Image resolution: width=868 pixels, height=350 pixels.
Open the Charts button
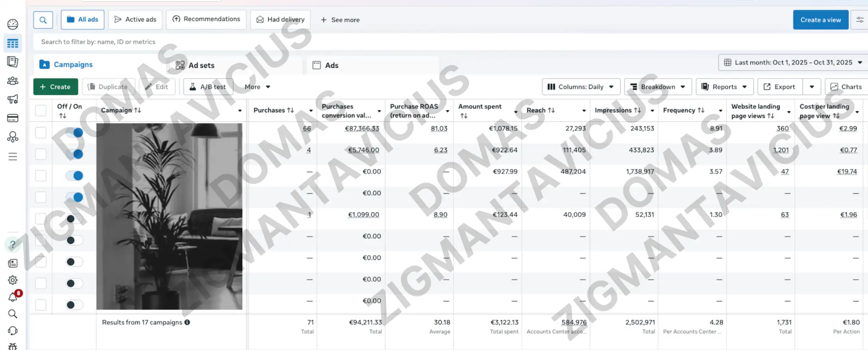click(x=846, y=87)
